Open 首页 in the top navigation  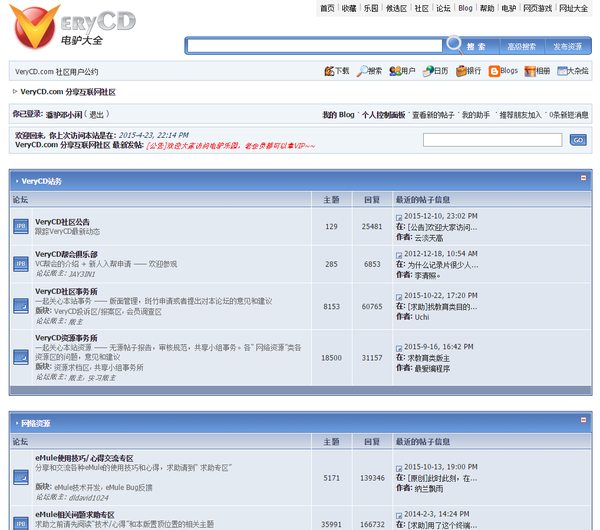point(327,8)
